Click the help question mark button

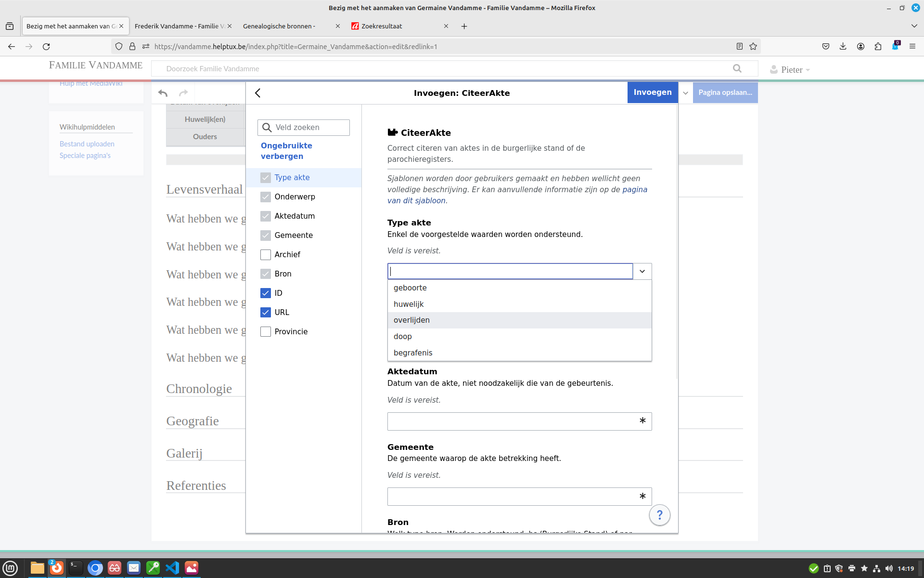[659, 515]
